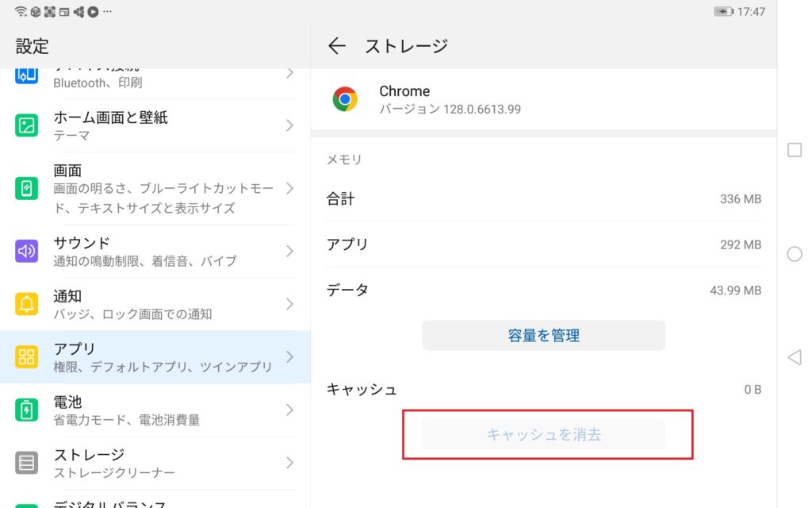Tap the blue device connection icon
Image resolution: width=812 pixels, height=508 pixels.
point(26,75)
